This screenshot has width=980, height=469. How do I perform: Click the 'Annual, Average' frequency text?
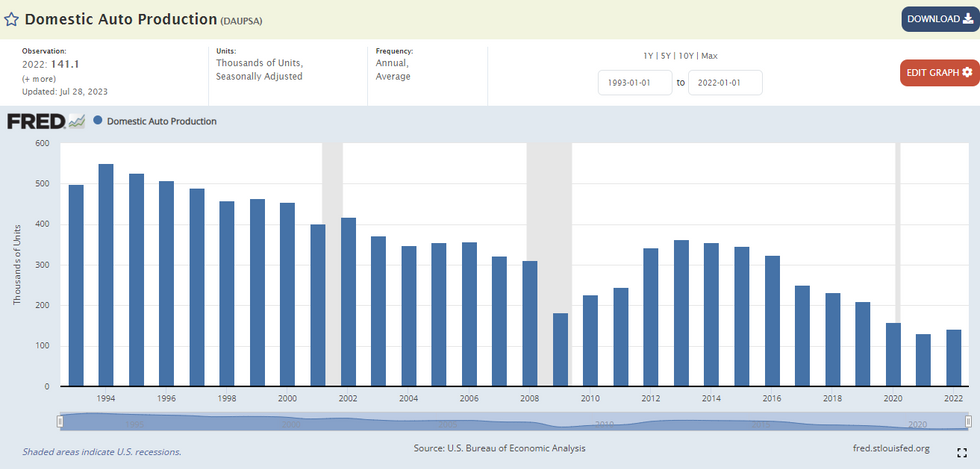[x=393, y=70]
